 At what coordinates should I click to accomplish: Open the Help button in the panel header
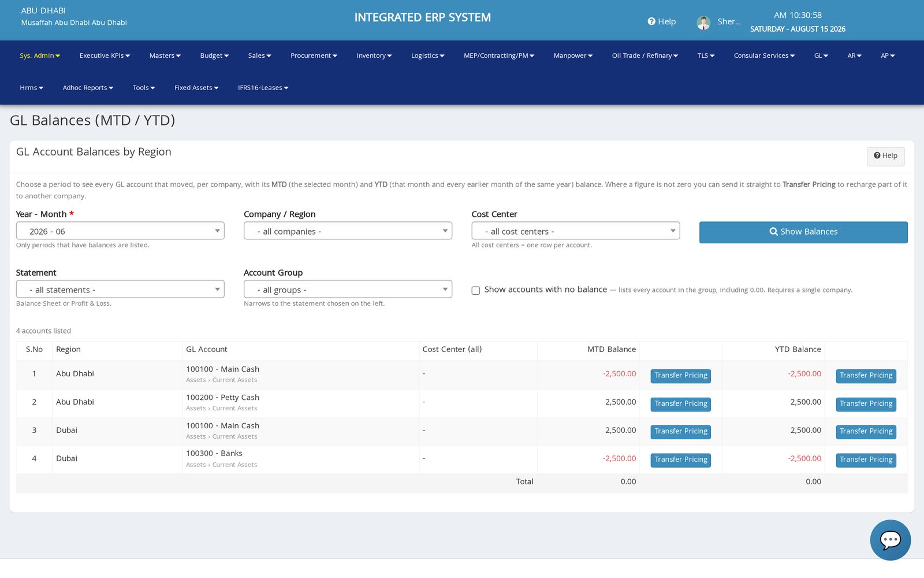point(885,156)
